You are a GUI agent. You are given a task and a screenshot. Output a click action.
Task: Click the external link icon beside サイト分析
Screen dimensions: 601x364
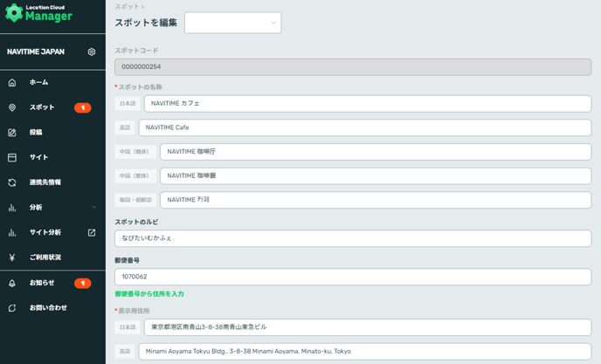[92, 232]
